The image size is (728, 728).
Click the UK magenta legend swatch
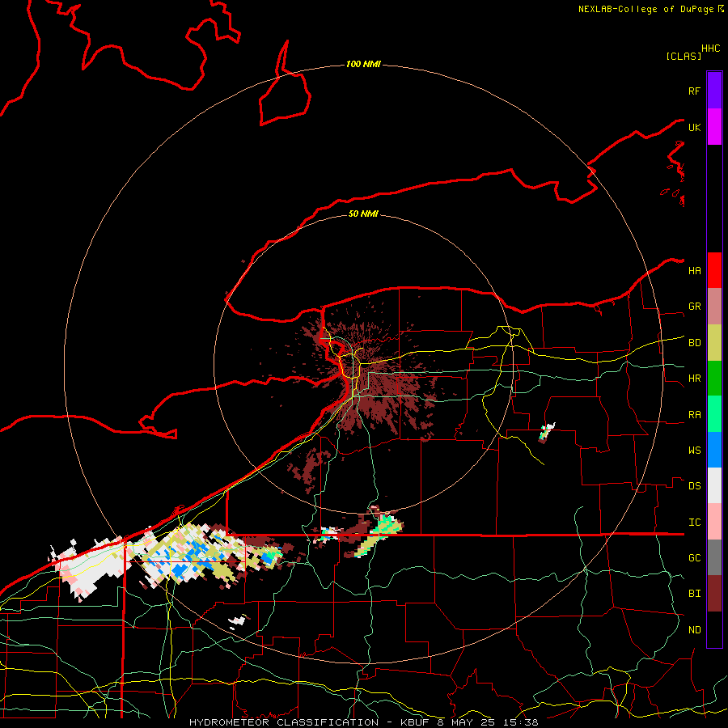(714, 127)
